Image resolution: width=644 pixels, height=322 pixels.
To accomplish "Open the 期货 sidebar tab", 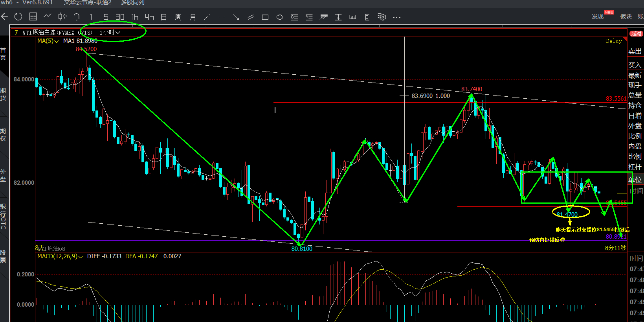I will tap(3, 94).
